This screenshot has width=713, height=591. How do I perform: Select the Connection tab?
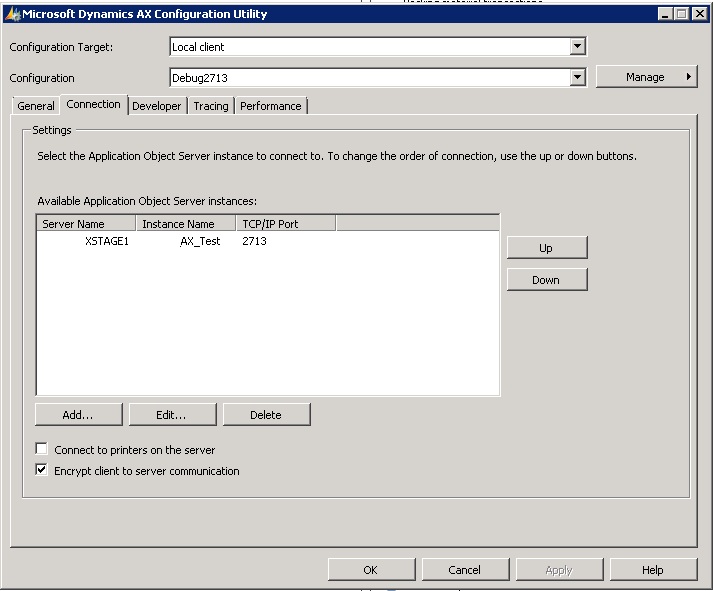click(x=94, y=104)
